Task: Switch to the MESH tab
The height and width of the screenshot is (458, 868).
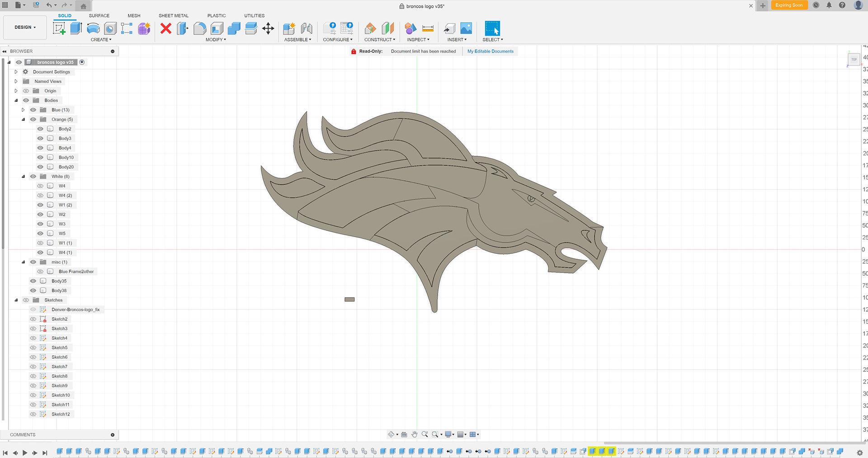Action: (x=134, y=15)
